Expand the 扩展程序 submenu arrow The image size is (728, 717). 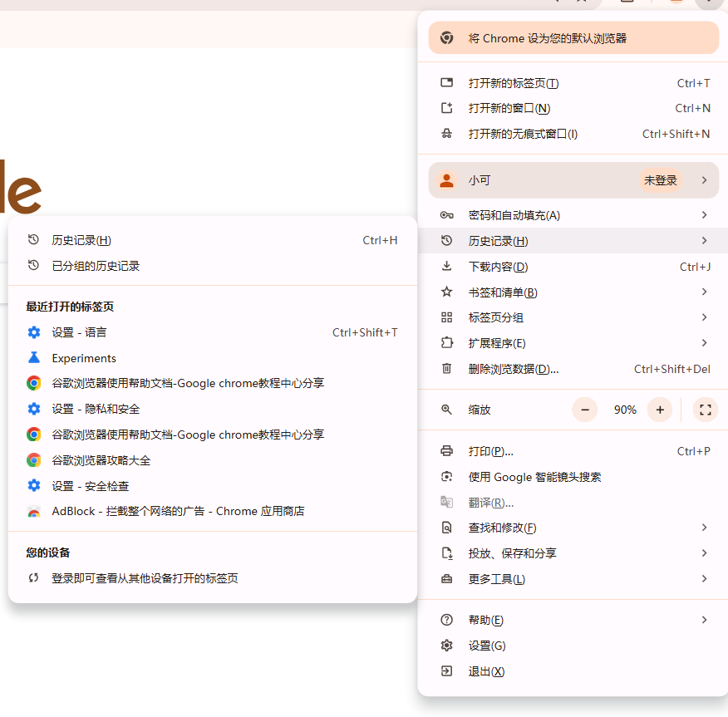(x=705, y=343)
